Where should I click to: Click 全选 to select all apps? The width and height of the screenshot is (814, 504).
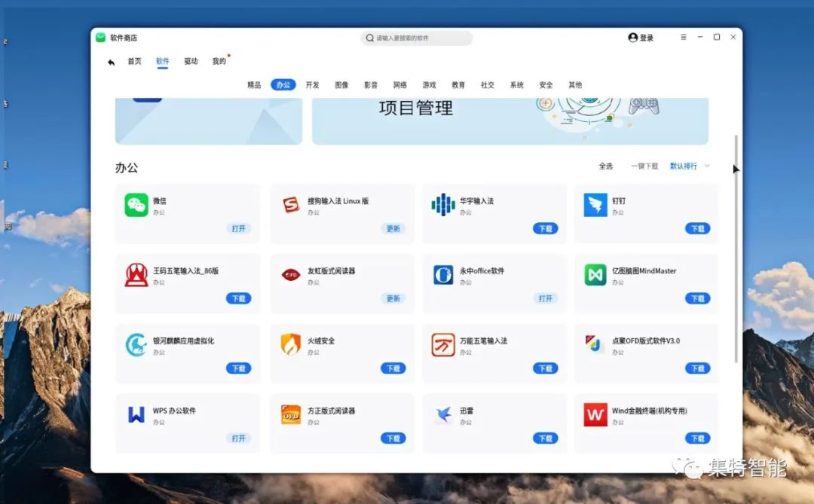[x=606, y=166]
